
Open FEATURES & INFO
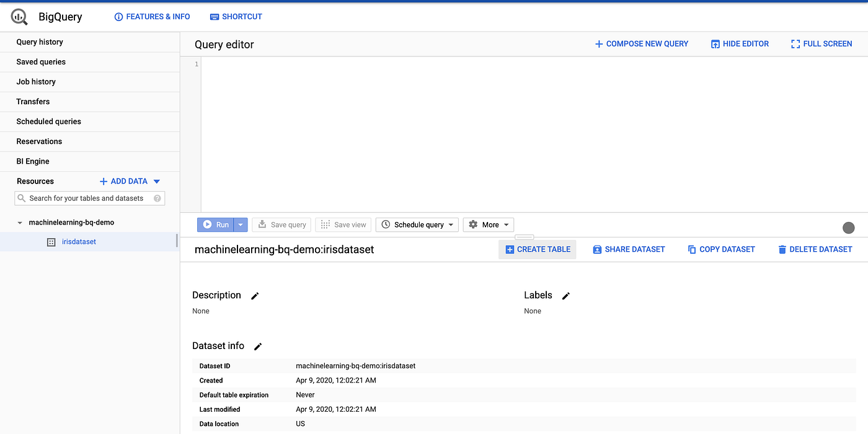click(x=152, y=17)
